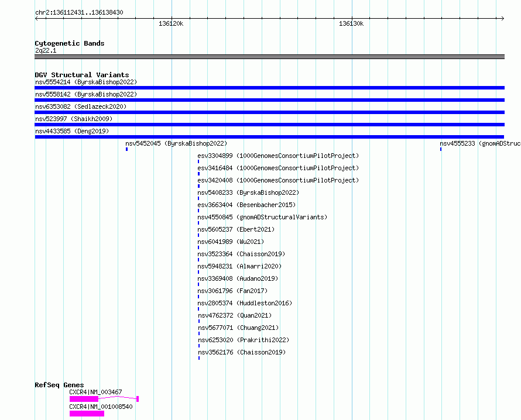Open variant esv3304899 1000Genomes label
The height and width of the screenshot is (420, 521).
point(278,156)
